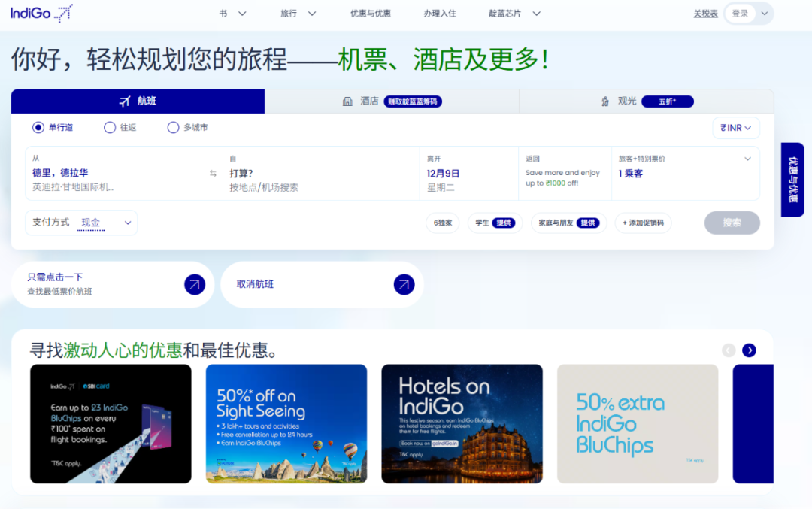Show previous offers with left carousel arrow
Image resolution: width=812 pixels, height=509 pixels.
[729, 350]
